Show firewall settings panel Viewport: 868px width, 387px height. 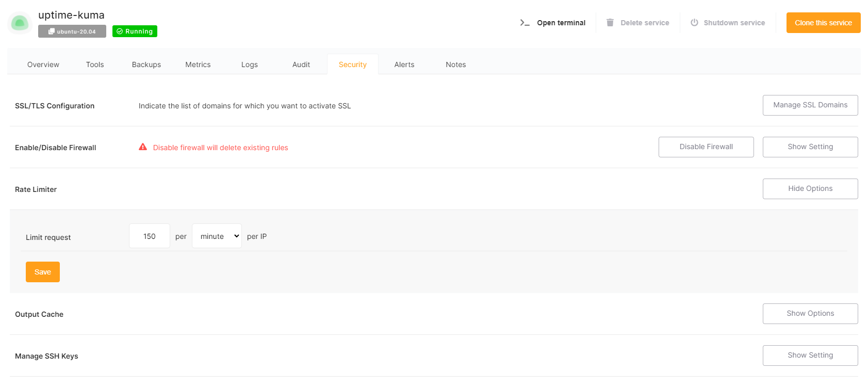(x=810, y=147)
